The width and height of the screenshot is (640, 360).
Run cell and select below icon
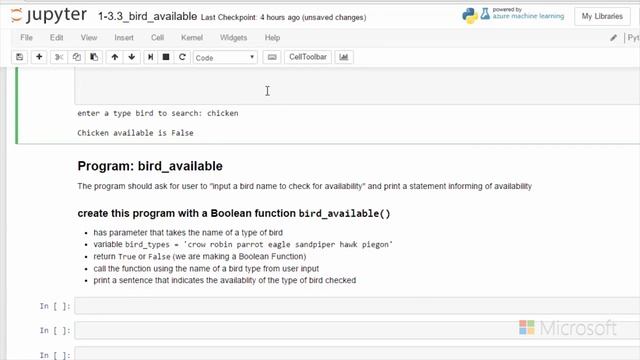coord(151,57)
